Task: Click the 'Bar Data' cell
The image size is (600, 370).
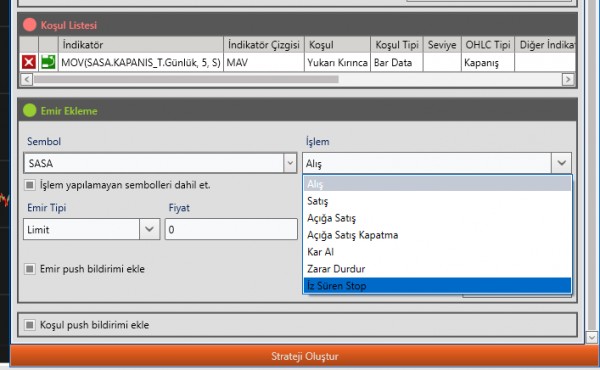Action: (396, 62)
